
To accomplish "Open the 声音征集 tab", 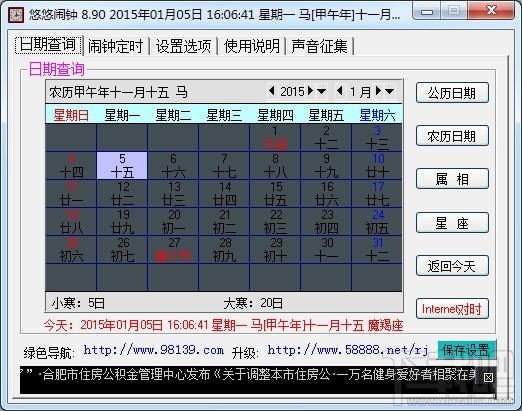I will coord(319,46).
